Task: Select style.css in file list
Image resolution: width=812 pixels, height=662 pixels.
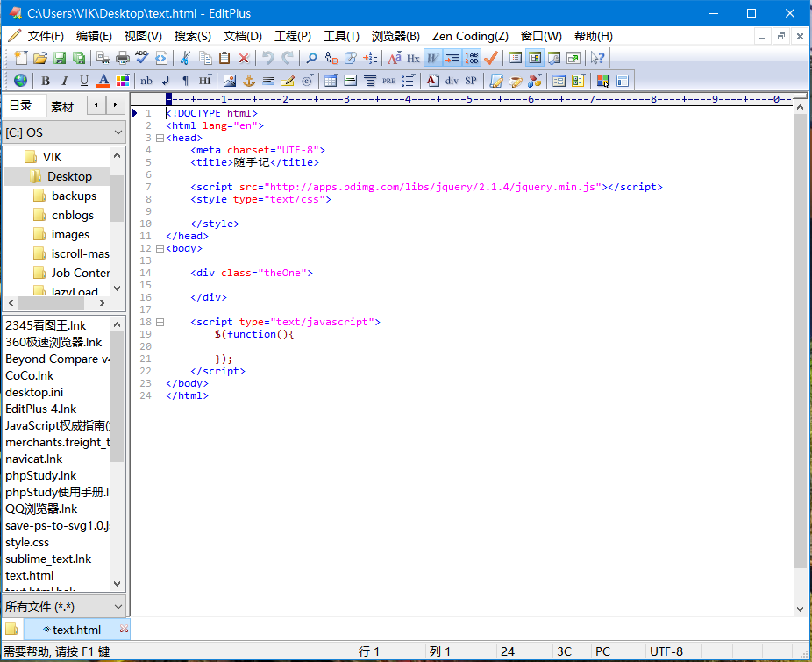Action: pyautogui.click(x=27, y=543)
